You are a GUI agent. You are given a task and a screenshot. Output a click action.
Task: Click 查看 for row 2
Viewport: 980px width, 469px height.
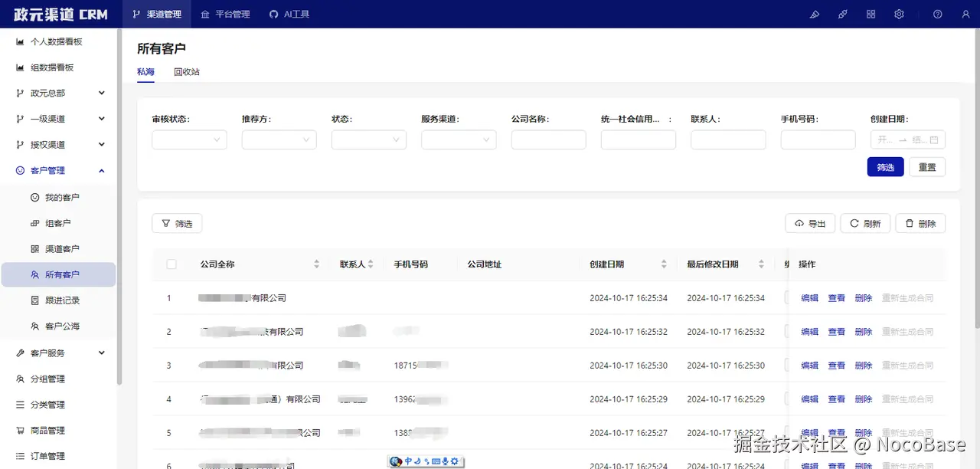(837, 332)
